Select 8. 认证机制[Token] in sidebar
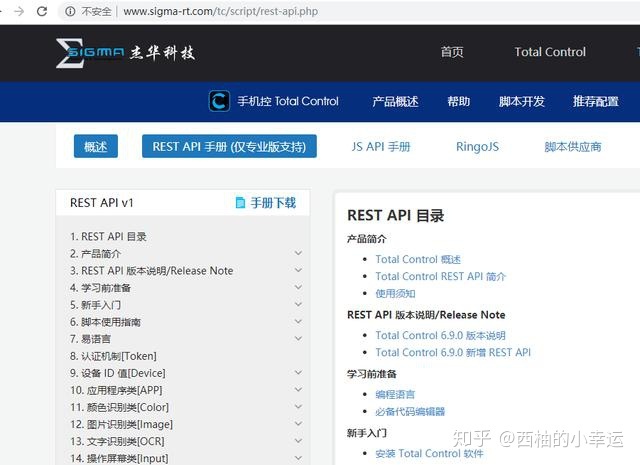The image size is (640, 465). pyautogui.click(x=113, y=356)
